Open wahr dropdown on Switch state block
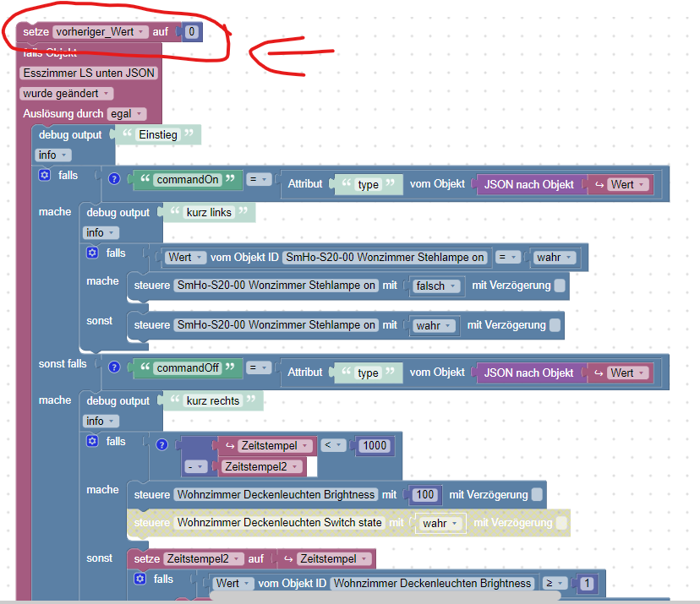The height and width of the screenshot is (604, 700). coord(440,523)
